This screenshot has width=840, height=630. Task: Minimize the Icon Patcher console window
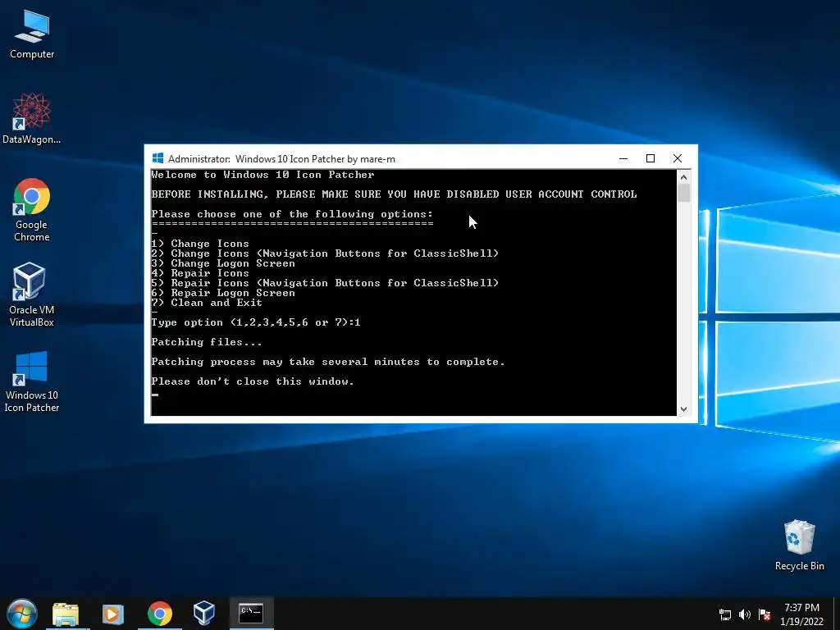coord(623,158)
